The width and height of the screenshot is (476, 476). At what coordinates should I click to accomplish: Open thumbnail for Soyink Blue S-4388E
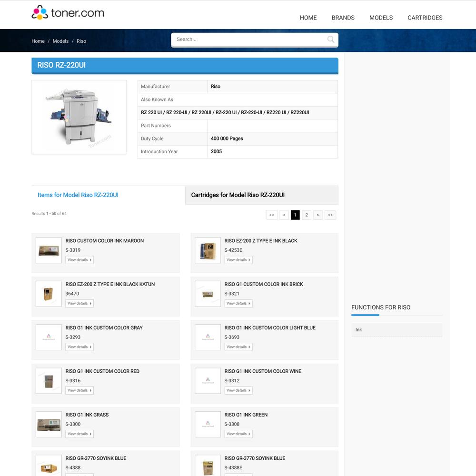(x=208, y=466)
